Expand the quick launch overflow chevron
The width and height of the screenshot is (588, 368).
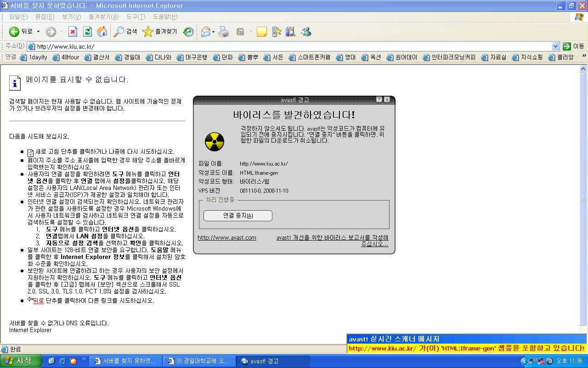tap(84, 359)
